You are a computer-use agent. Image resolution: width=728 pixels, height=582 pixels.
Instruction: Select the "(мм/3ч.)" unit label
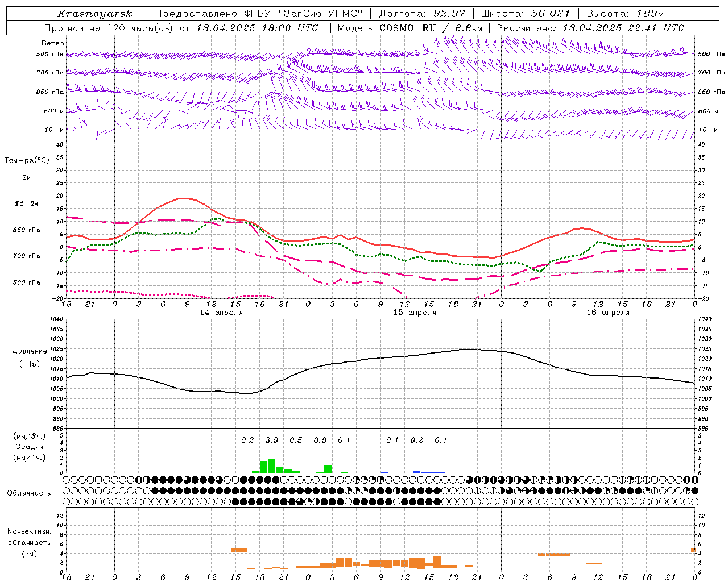pos(29,436)
